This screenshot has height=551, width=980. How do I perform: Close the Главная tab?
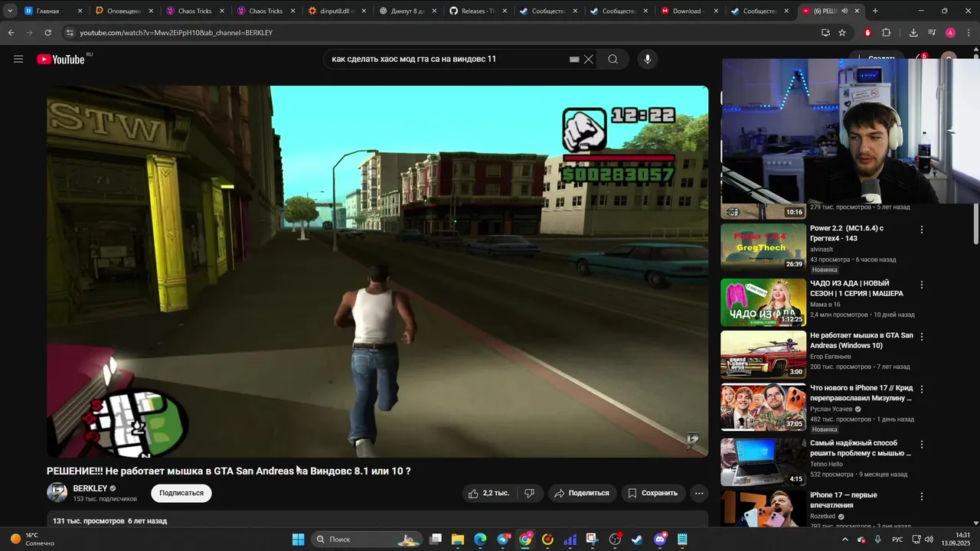80,11
